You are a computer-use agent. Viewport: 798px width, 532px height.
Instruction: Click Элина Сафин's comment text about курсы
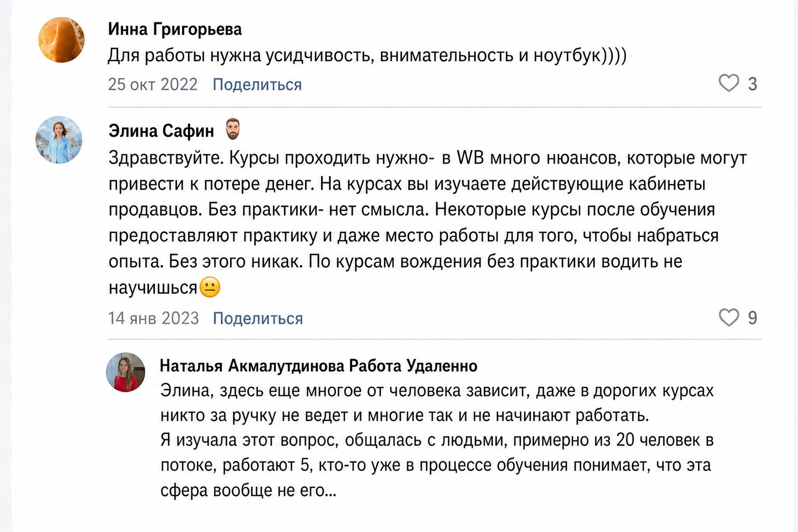coord(428,222)
